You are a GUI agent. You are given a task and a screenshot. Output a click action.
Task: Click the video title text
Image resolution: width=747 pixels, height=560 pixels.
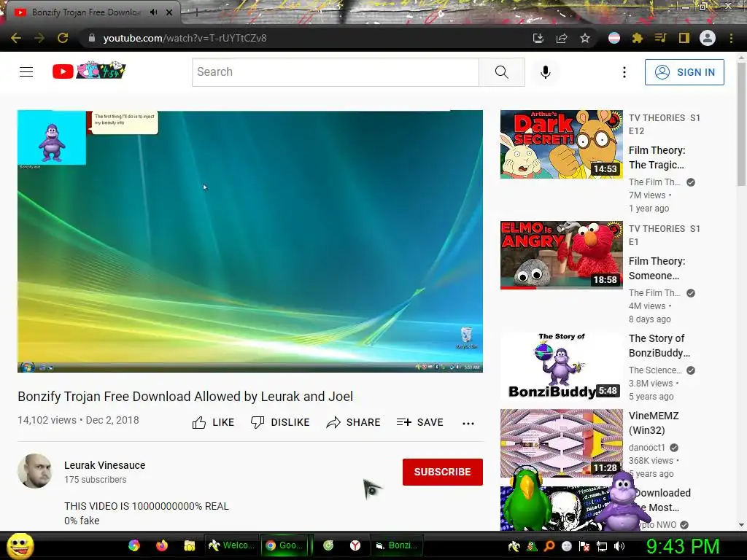(x=185, y=396)
